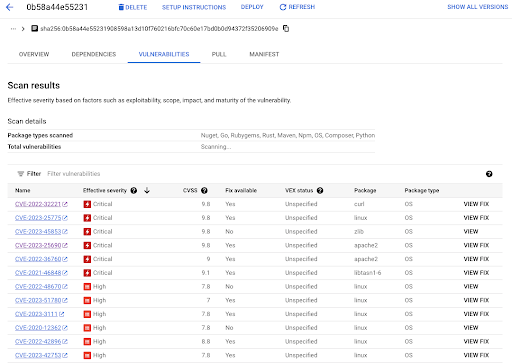Click VIEW FIX for CVE-2023-25775
The width and height of the screenshot is (512, 363).
click(476, 218)
